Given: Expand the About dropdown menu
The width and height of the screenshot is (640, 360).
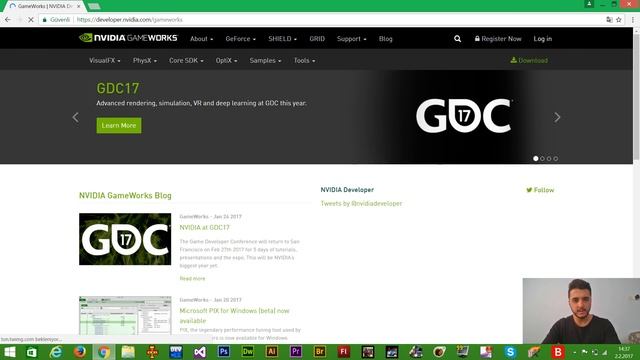Looking at the screenshot, I should [x=202, y=39].
